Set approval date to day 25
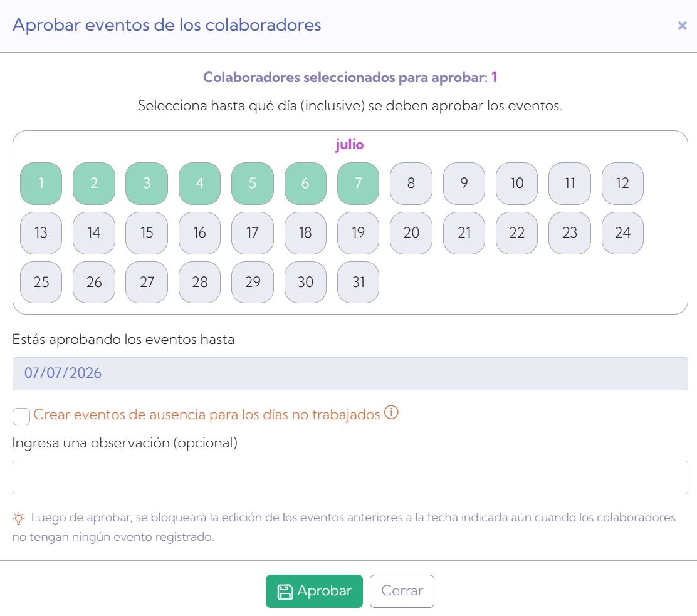Image resolution: width=697 pixels, height=616 pixels. point(41,282)
